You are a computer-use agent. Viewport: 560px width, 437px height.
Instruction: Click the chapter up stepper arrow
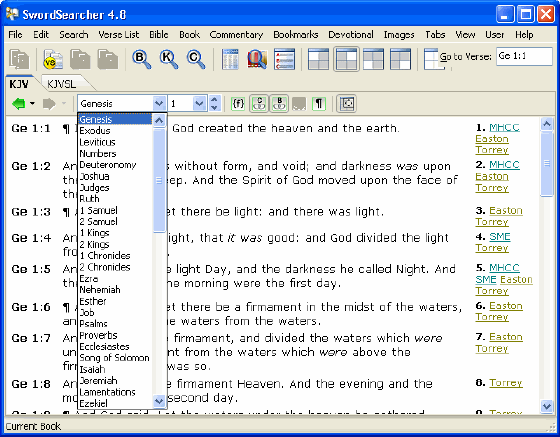pos(214,100)
